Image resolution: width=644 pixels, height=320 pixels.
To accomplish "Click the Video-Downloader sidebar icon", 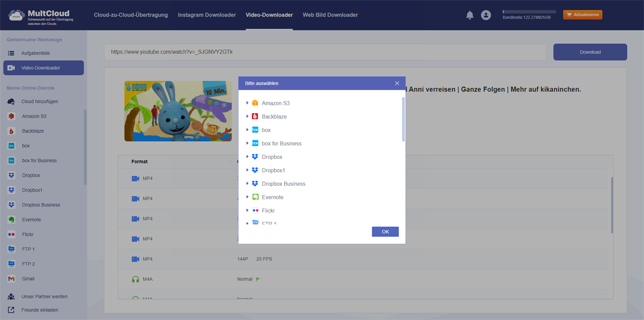I will click(x=11, y=68).
